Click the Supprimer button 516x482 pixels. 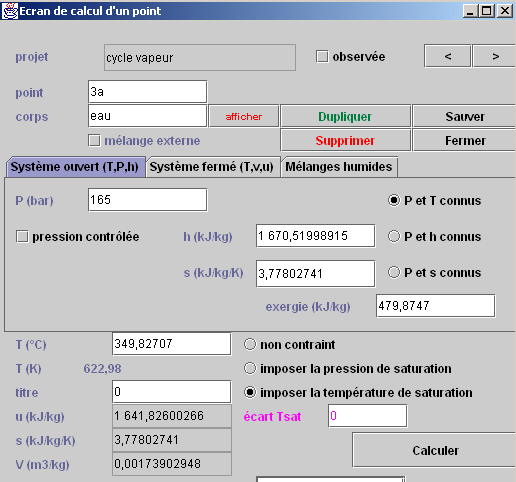point(345,140)
